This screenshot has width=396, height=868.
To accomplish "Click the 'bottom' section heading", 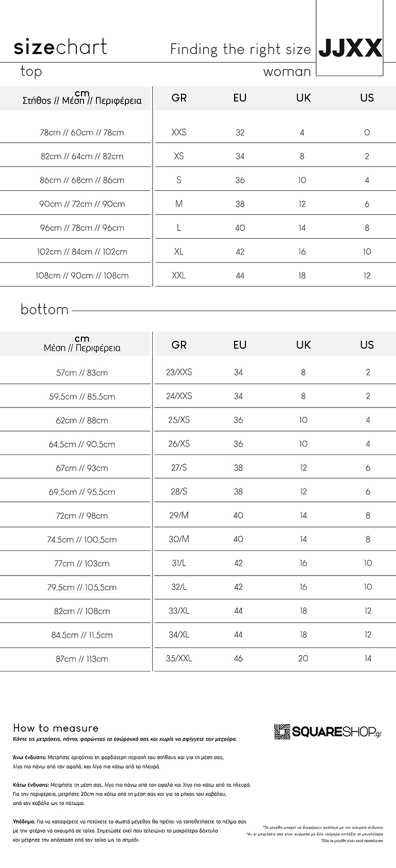I will pos(44,309).
